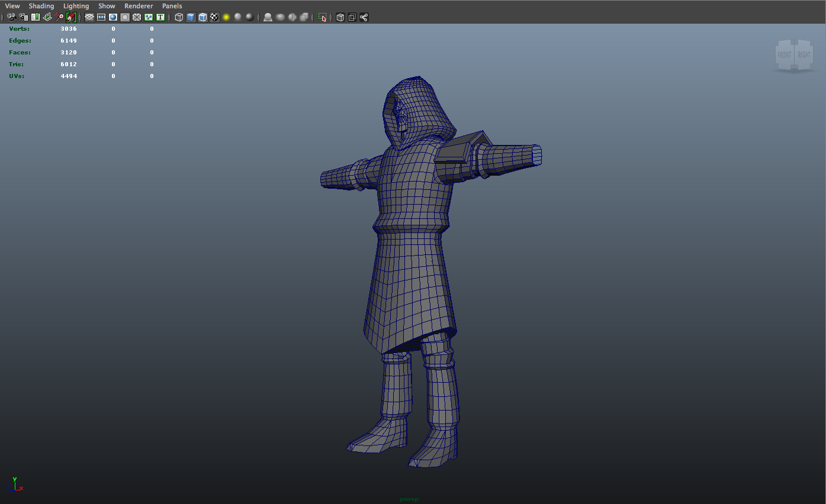Viewport: 826px width, 504px height.
Task: Click the Multisample Anti-aliasing icon
Action: tap(292, 17)
